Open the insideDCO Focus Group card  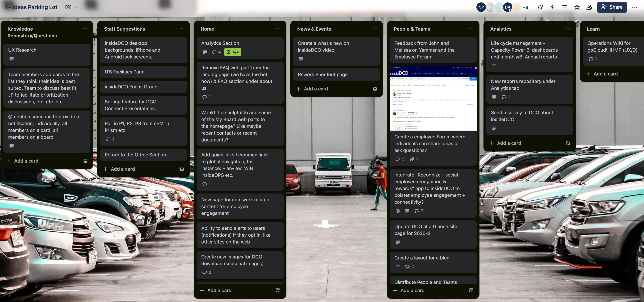[143, 87]
